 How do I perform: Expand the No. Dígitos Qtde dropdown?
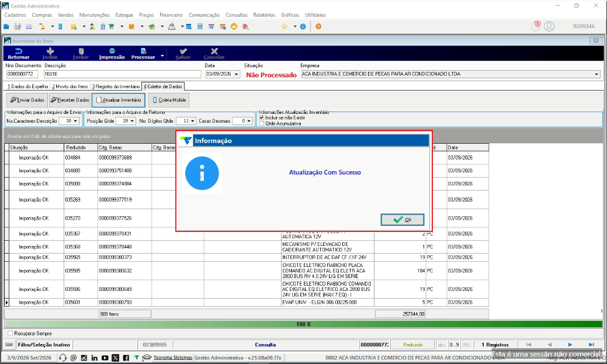click(x=192, y=121)
